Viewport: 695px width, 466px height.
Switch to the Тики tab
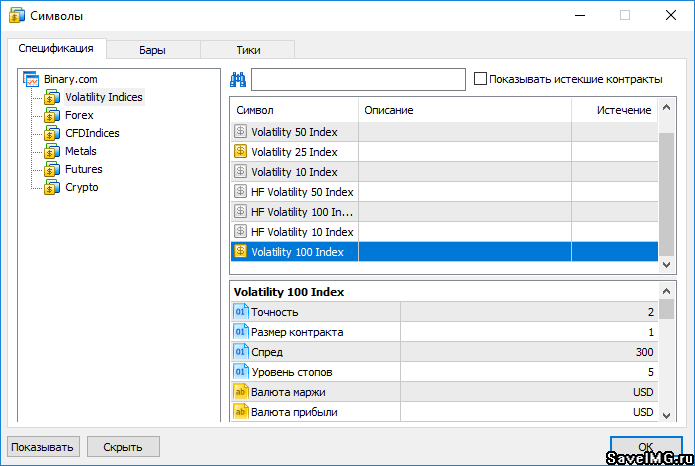coord(249,49)
